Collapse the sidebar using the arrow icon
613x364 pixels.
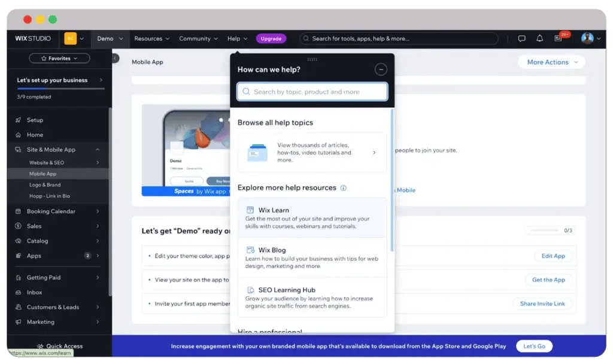point(116,58)
